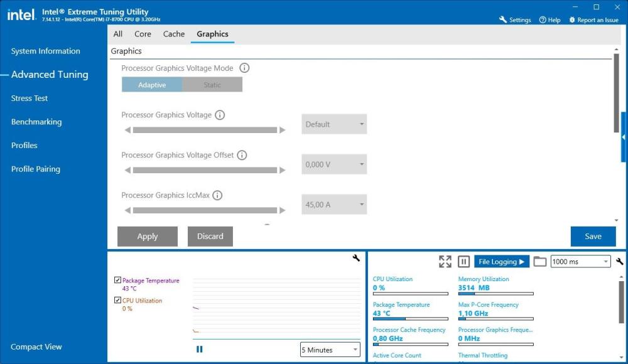The width and height of the screenshot is (628, 364).
Task: Click the Processor Graphics Voltage Offset slider
Action: [x=205, y=170]
